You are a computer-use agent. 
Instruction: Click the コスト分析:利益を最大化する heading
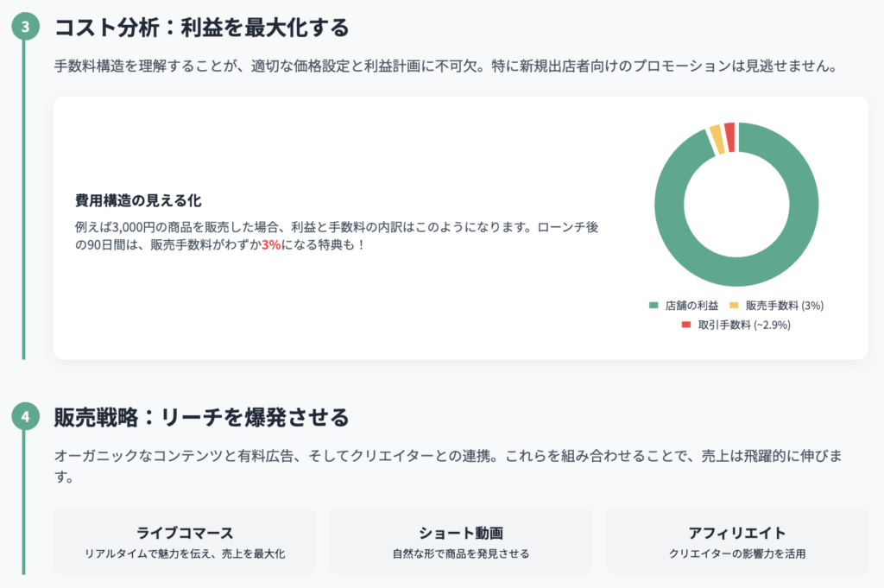click(x=202, y=28)
